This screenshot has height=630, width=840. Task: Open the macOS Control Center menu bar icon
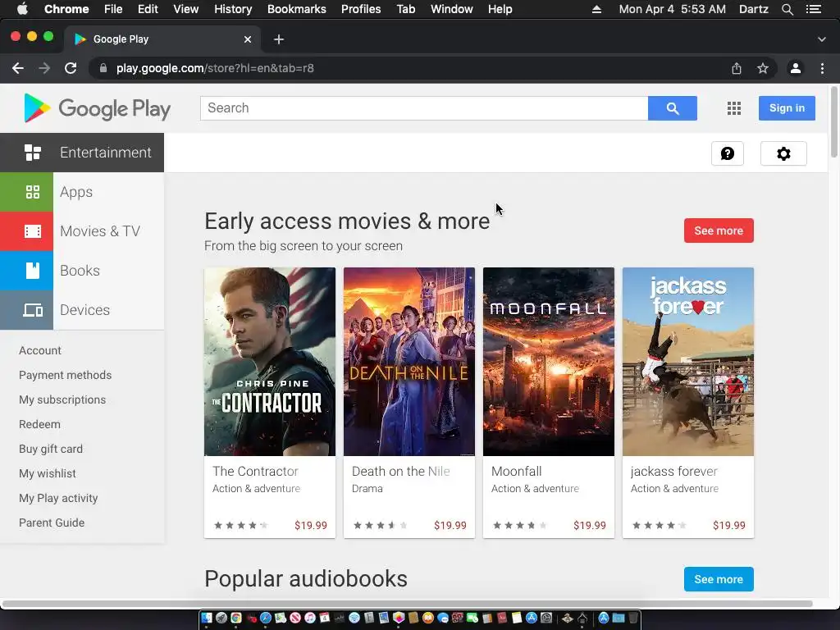click(813, 9)
